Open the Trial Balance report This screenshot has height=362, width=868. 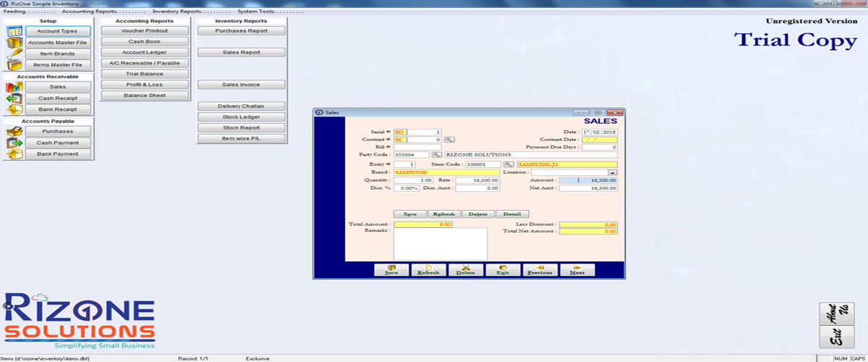145,74
